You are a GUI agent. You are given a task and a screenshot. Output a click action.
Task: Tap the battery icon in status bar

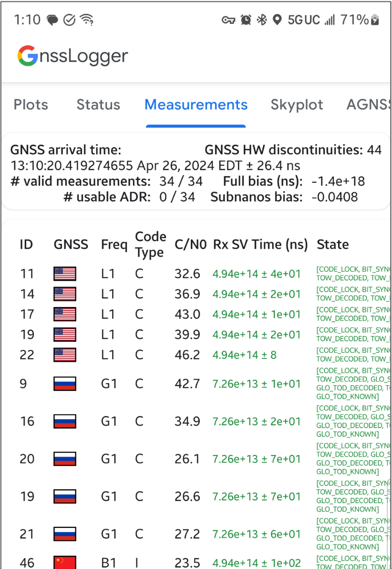(375, 20)
